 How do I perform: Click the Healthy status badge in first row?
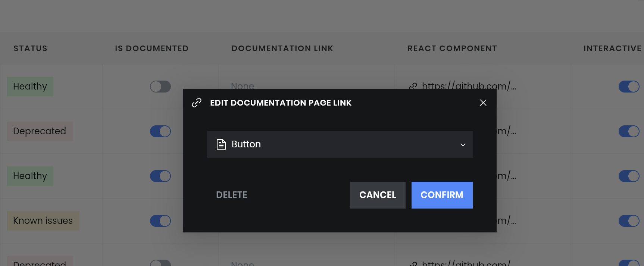coord(30,87)
